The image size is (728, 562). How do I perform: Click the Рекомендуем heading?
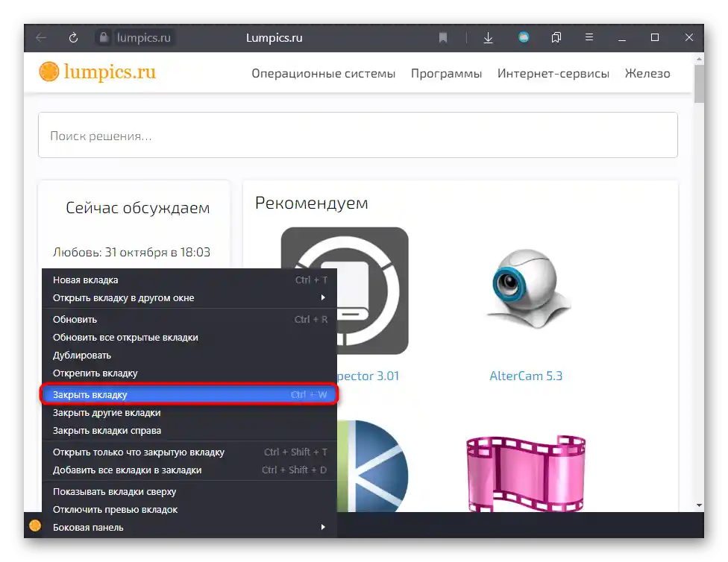point(312,203)
